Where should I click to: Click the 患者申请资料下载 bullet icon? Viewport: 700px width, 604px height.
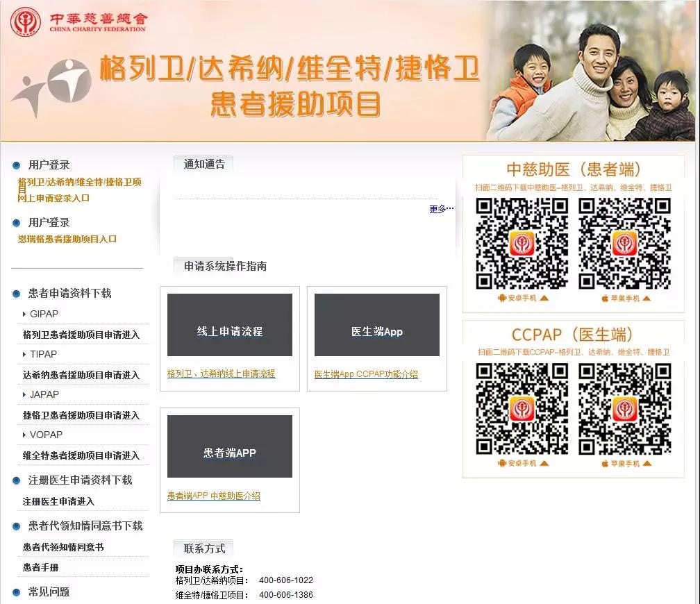[x=17, y=294]
